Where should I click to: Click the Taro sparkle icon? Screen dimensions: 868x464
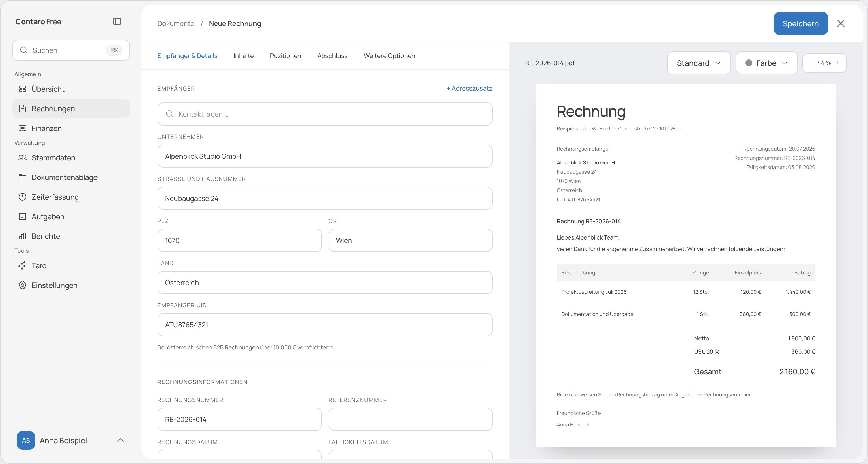(23, 265)
